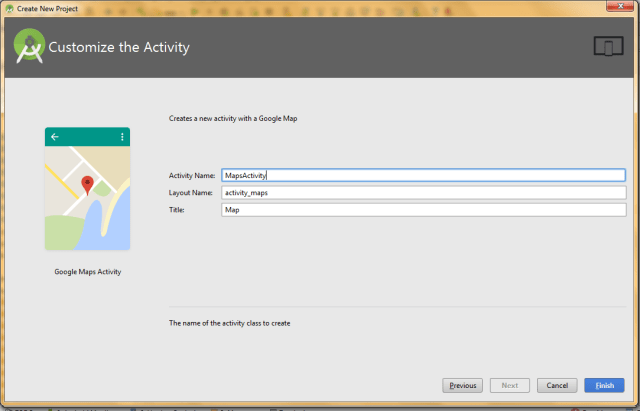Select the Title field containing Map

click(x=423, y=210)
